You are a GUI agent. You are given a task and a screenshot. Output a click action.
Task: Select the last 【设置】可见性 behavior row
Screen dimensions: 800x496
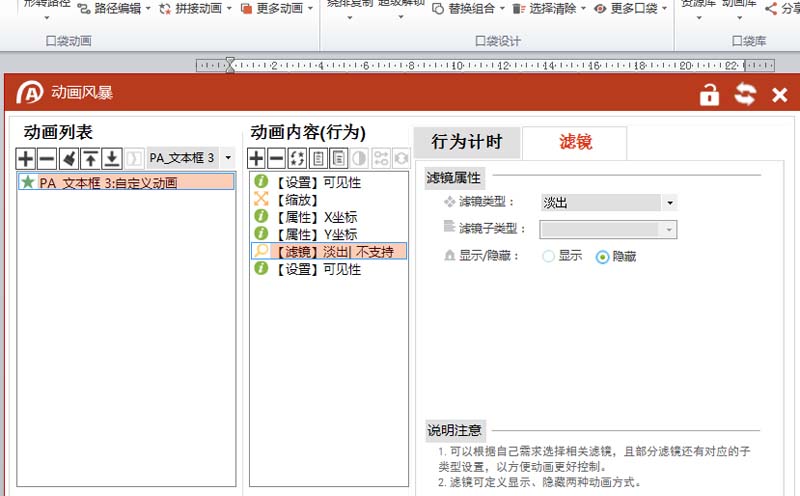[x=329, y=268]
